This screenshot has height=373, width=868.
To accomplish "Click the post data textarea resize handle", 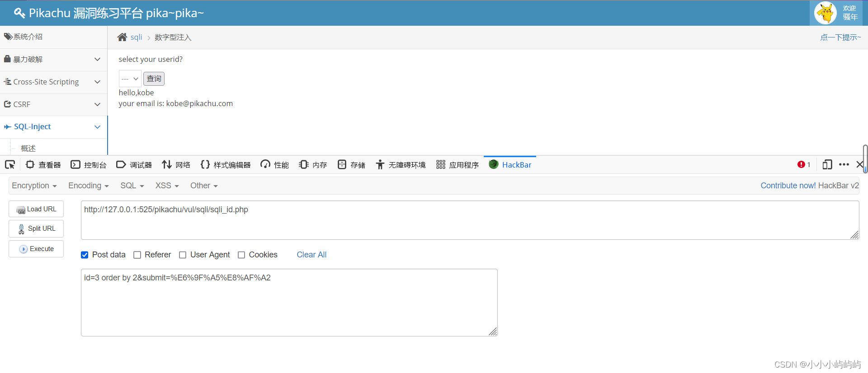I will (493, 332).
